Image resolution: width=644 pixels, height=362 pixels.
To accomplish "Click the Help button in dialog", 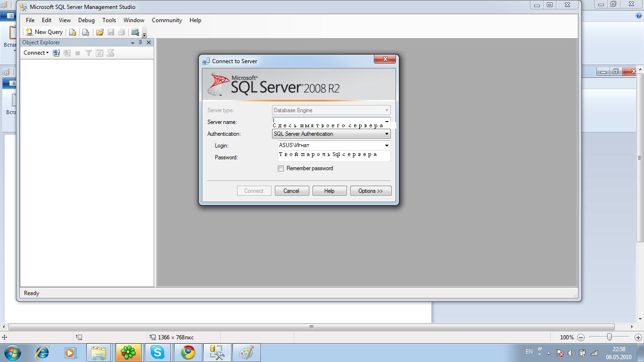I will point(330,191).
